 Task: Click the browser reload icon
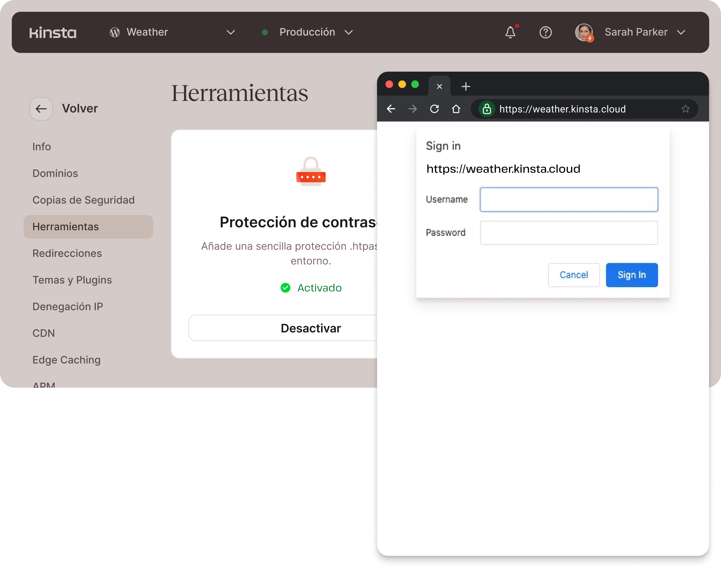click(x=435, y=109)
